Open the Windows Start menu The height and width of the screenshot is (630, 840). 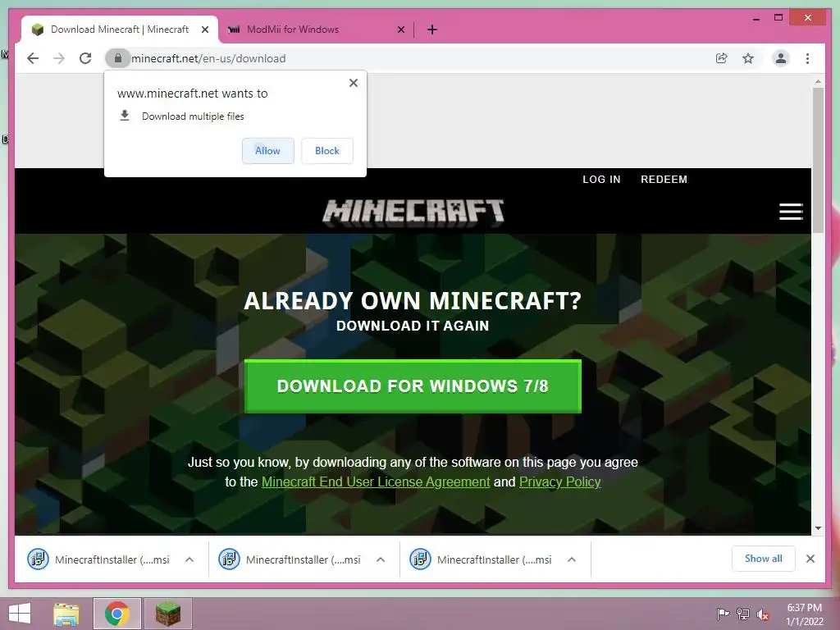20,614
